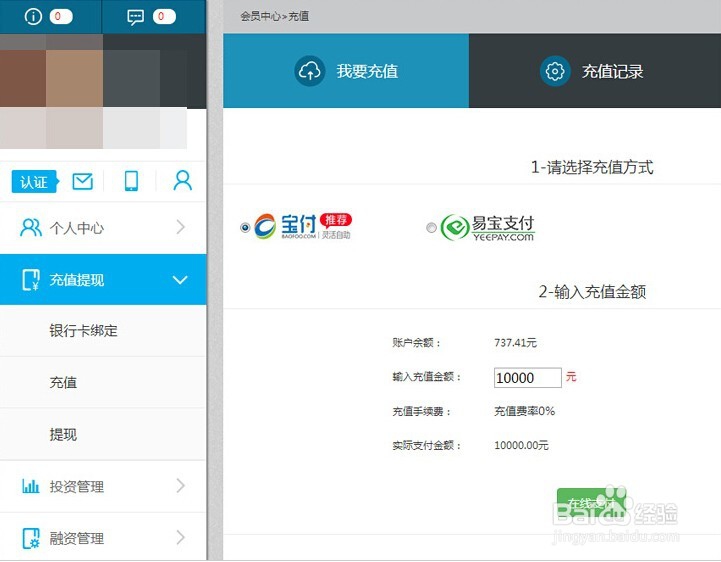Click the 易宝支付 YeePay logo
This screenshot has height=562, width=721.
[x=487, y=228]
